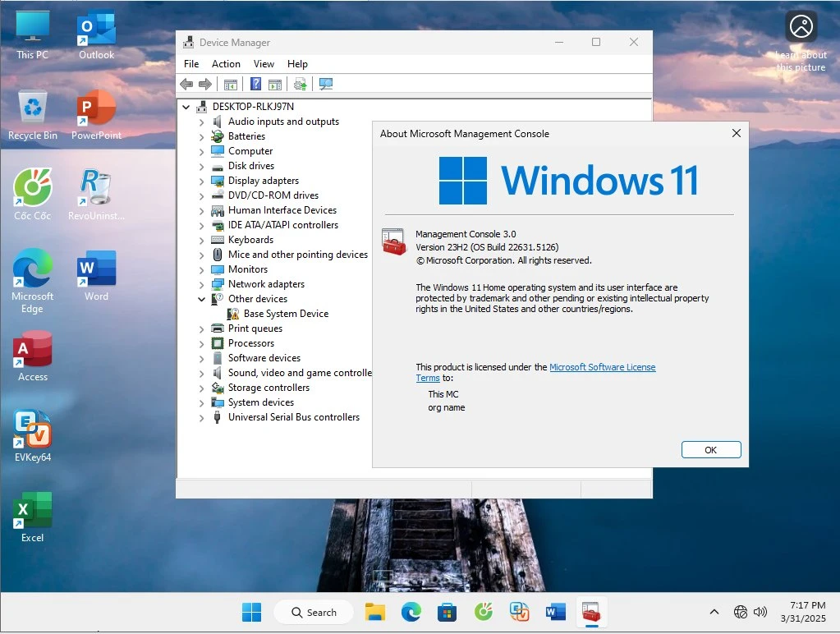Screen dimensions: 840x634
Task: Select the Storage controllers category icon
Action: click(217, 388)
